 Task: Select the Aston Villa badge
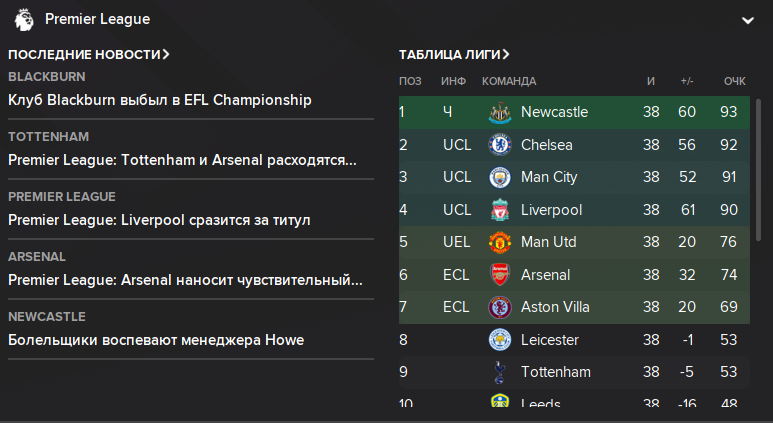tap(499, 307)
